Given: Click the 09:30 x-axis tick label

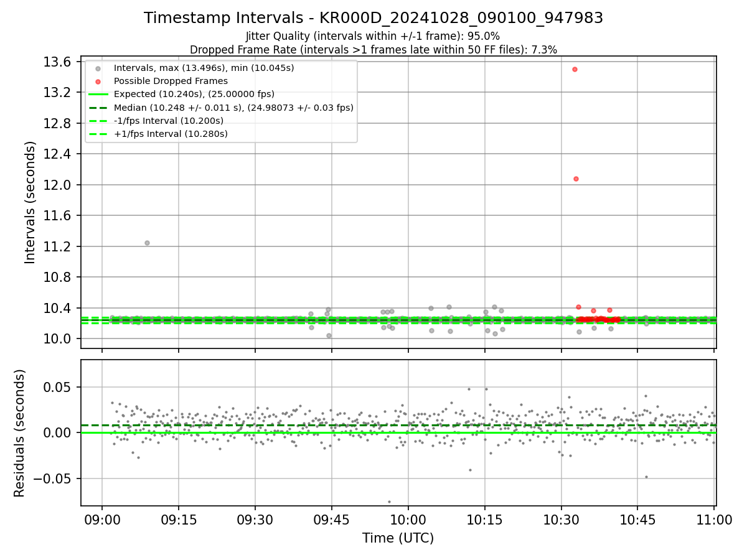Looking at the screenshot, I should coord(255,520).
